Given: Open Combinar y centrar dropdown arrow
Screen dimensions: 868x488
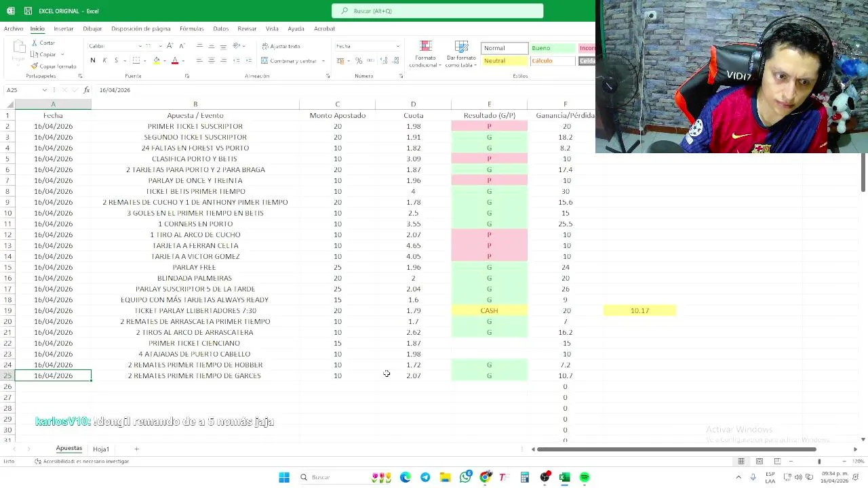Looking at the screenshot, I should coord(323,60).
